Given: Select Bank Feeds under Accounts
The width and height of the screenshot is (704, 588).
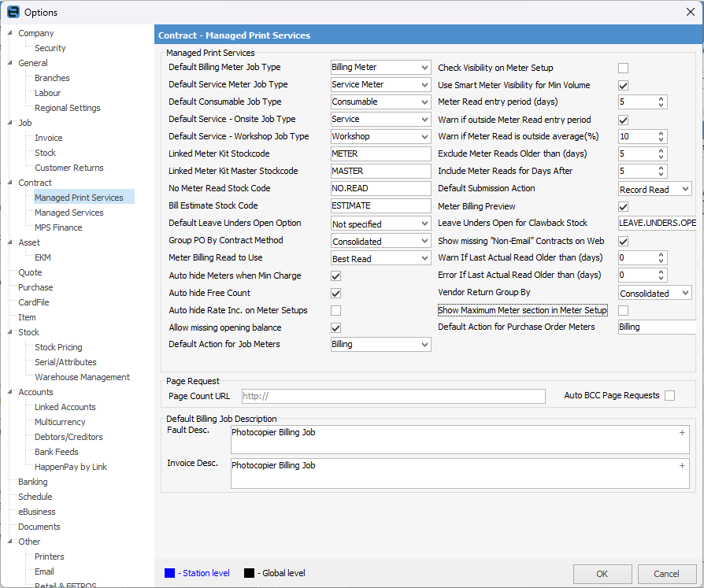Looking at the screenshot, I should point(57,452).
